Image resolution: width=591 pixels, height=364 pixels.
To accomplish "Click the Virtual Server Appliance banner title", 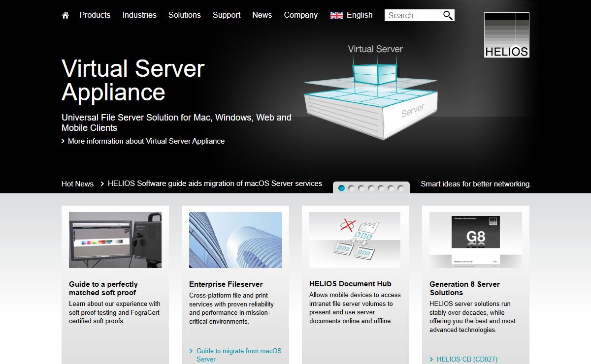I will pos(133,80).
